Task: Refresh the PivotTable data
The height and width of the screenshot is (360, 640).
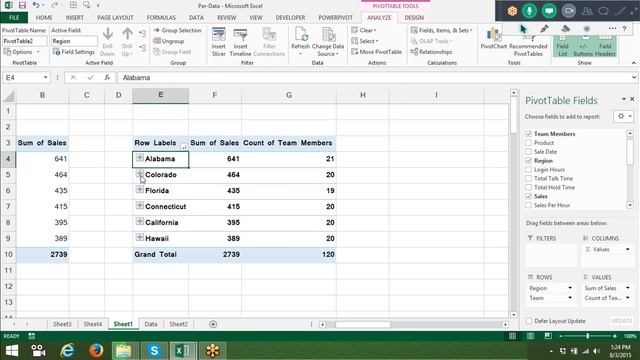Action: [300, 42]
